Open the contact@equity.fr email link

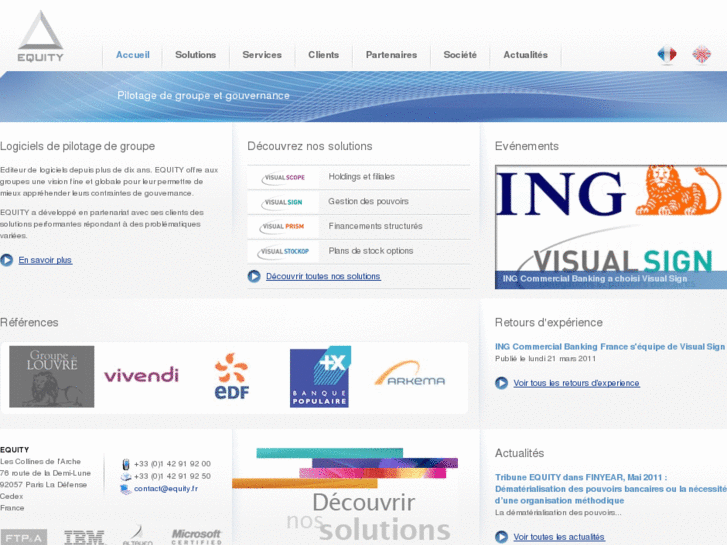point(166,488)
